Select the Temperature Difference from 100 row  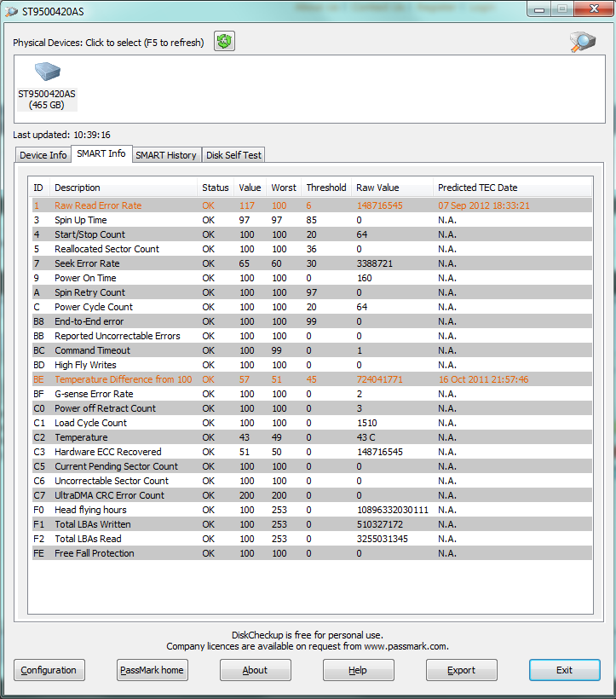312,379
